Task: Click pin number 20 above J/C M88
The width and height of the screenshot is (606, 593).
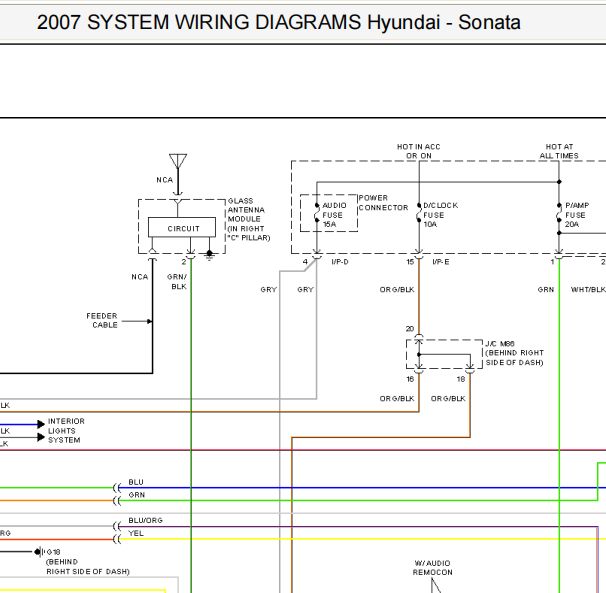Action: pos(410,329)
